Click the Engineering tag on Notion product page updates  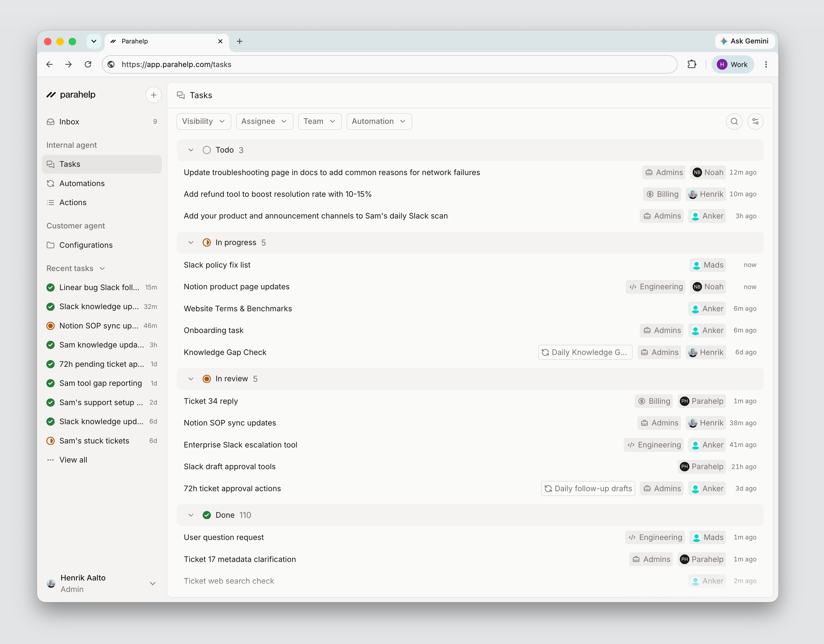(656, 287)
